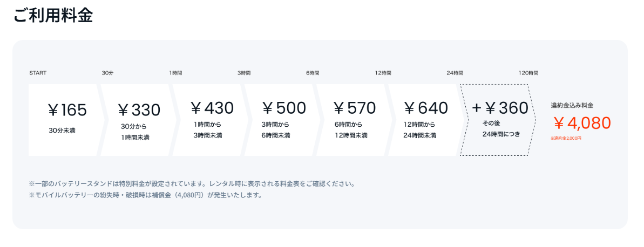Select the ￥500 pricing tier
This screenshot has height=247, width=644.
282,120
